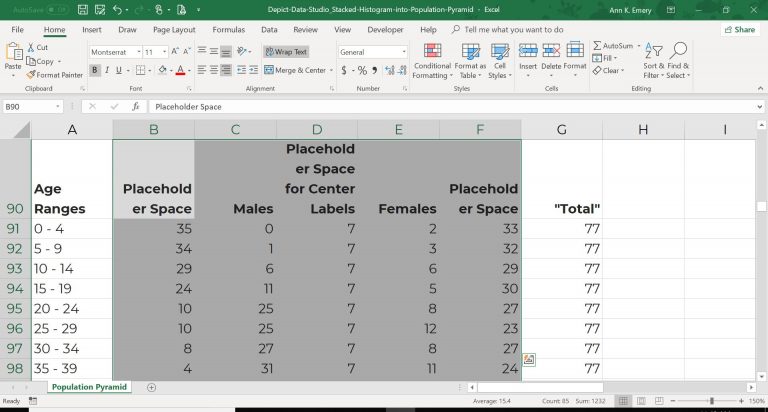This screenshot has height=412, width=768.
Task: Click the Cut scissors icon
Action: tap(31, 47)
